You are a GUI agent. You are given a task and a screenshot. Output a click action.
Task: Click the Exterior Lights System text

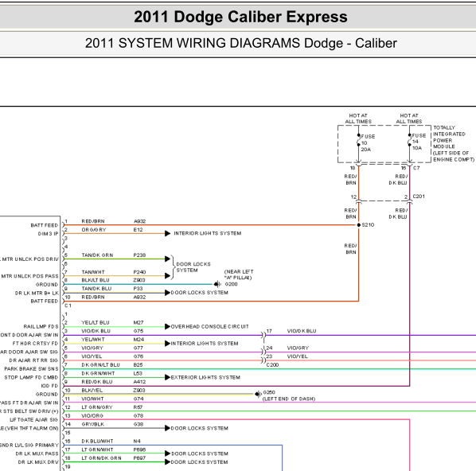click(x=205, y=377)
